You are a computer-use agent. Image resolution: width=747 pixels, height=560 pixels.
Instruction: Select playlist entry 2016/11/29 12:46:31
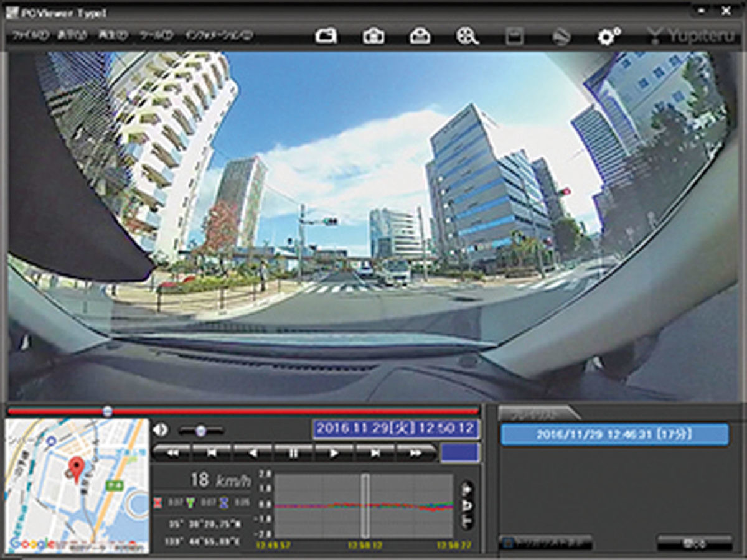[x=614, y=434]
